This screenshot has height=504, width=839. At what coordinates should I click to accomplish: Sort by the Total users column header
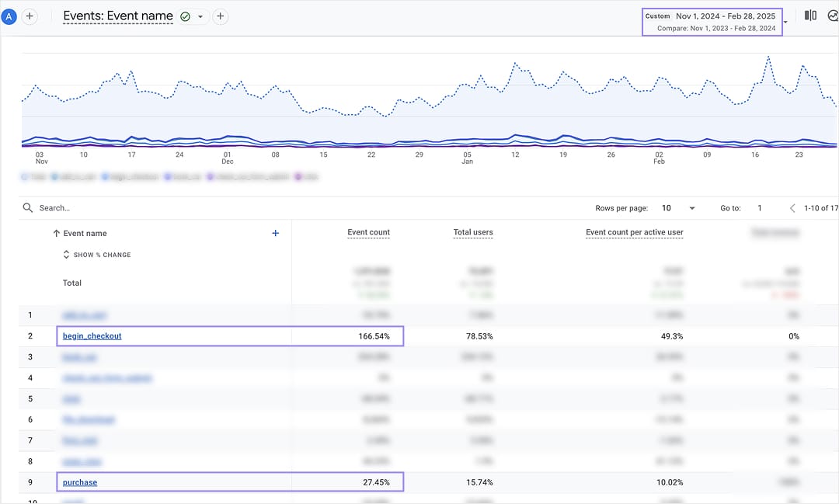[473, 232]
